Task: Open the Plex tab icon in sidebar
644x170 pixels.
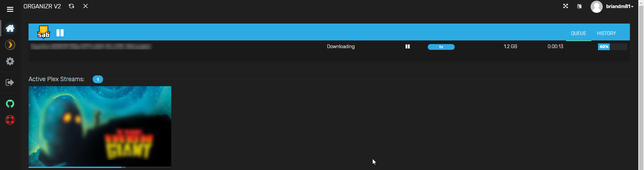Action: point(10,45)
